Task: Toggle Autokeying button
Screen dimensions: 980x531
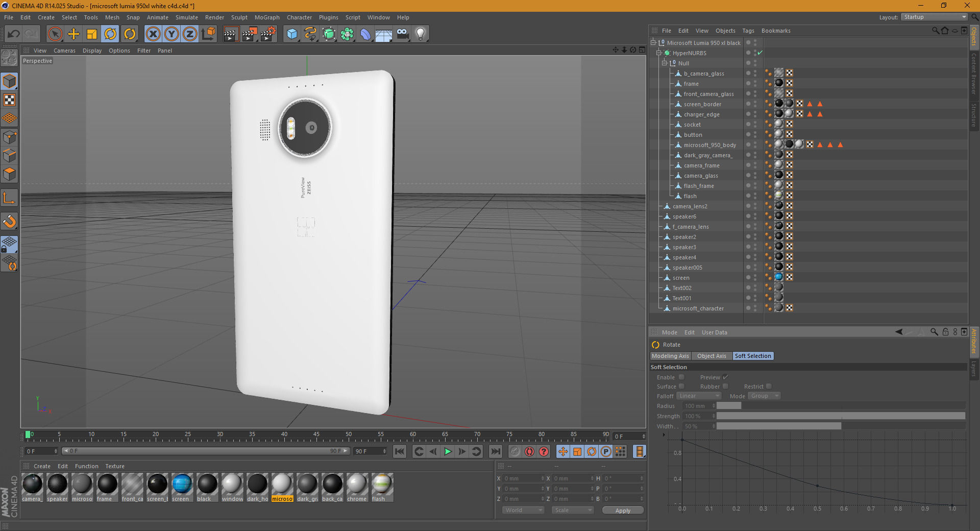Action: [529, 451]
